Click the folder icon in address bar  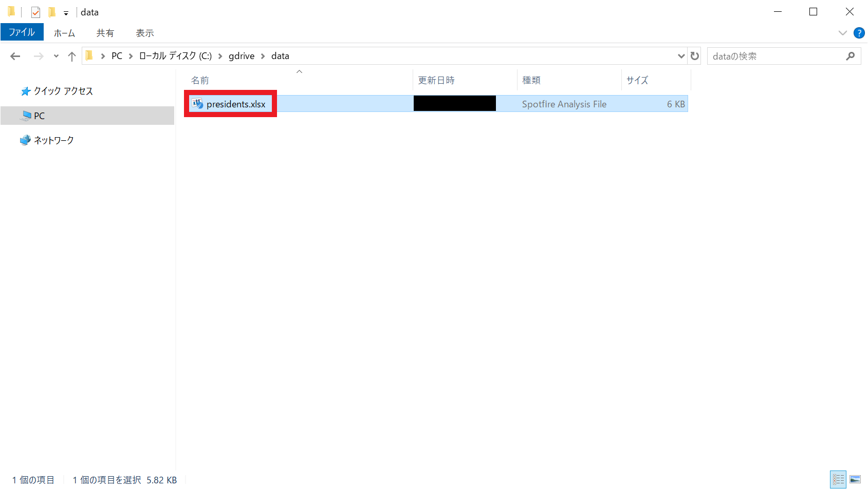[89, 55]
